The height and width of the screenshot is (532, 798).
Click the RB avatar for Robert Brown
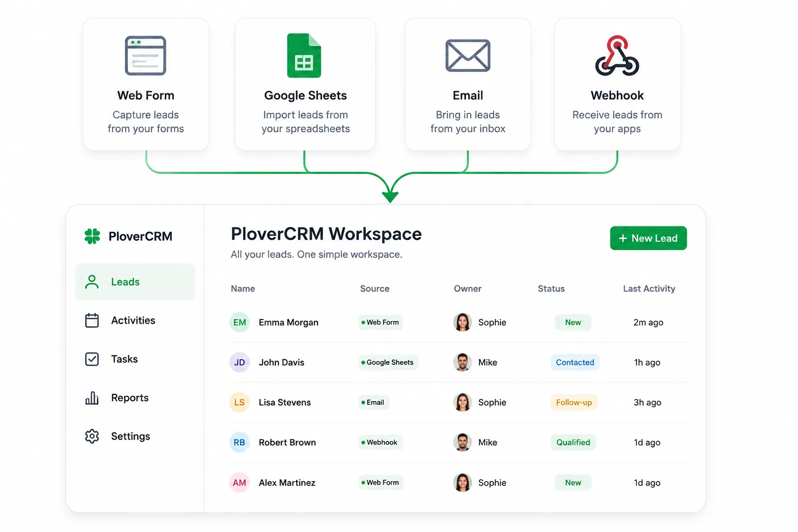pyautogui.click(x=240, y=442)
